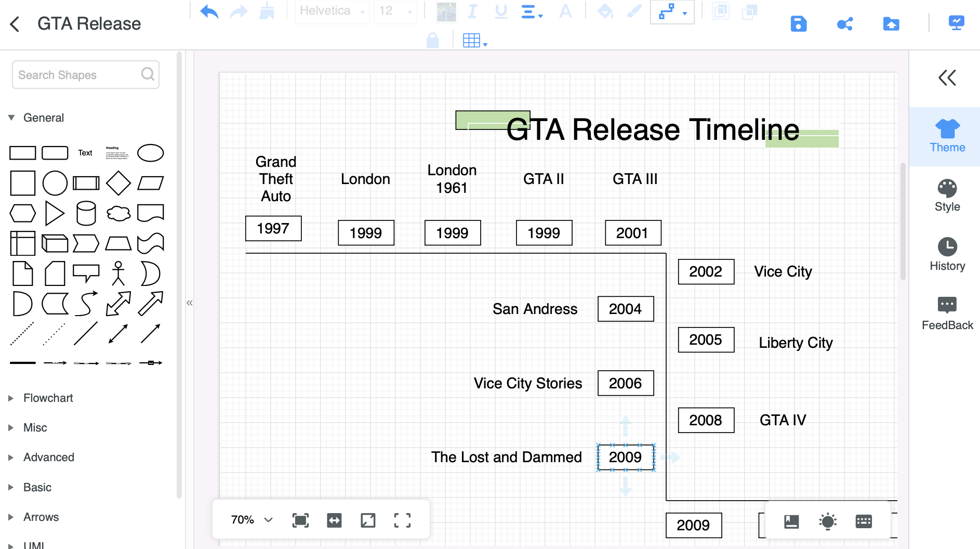The height and width of the screenshot is (549, 980).
Task: Select the 2004 box
Action: [x=626, y=309]
